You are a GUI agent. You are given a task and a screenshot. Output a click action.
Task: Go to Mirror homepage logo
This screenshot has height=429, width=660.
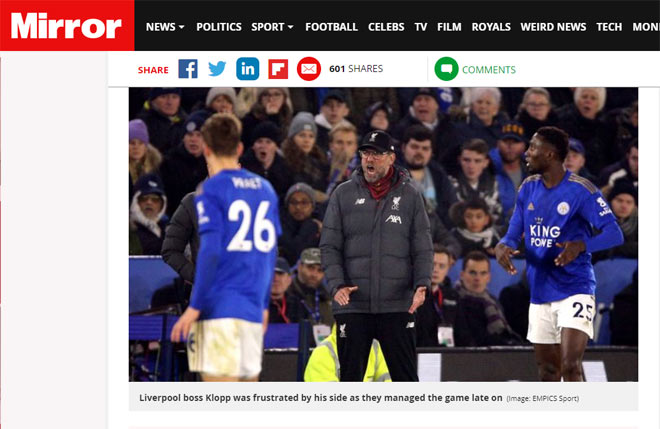click(67, 25)
